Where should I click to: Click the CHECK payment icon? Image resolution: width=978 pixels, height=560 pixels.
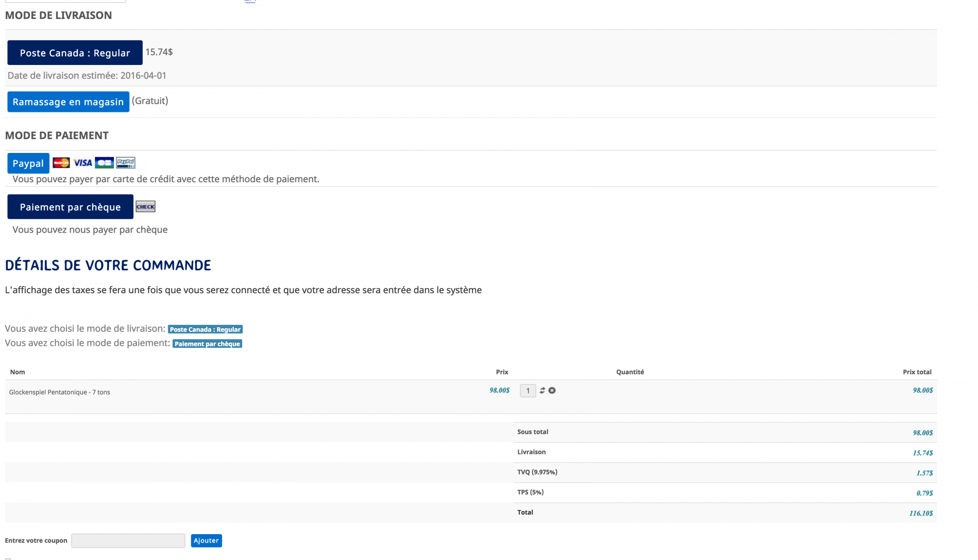145,206
